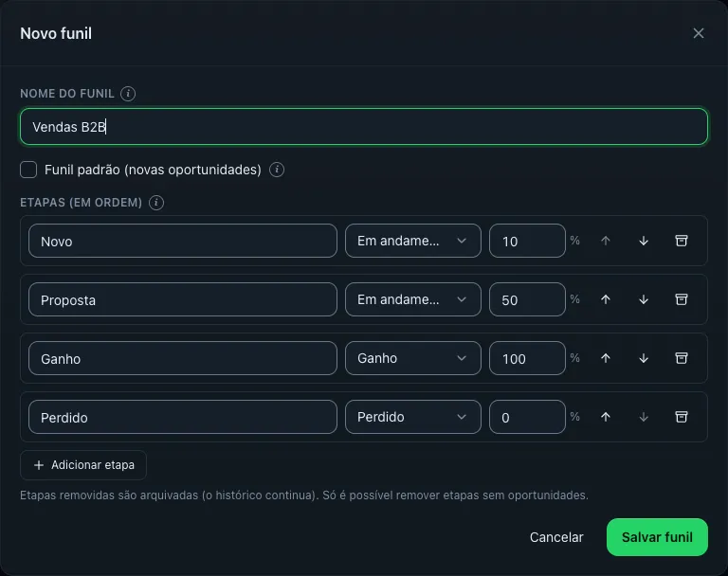Edit the 0 percent probability field
Image resolution: width=728 pixels, height=576 pixels.
(x=527, y=417)
